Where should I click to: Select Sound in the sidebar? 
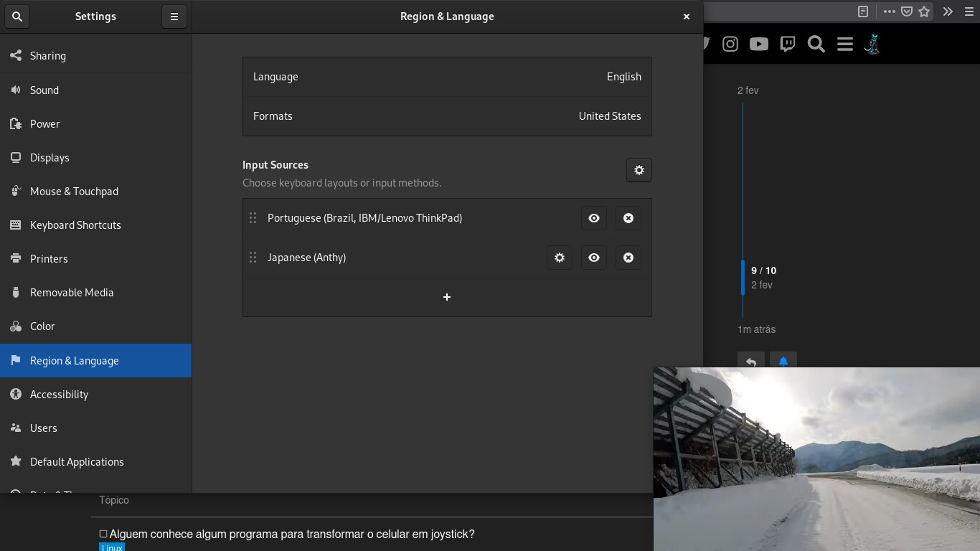tap(44, 90)
